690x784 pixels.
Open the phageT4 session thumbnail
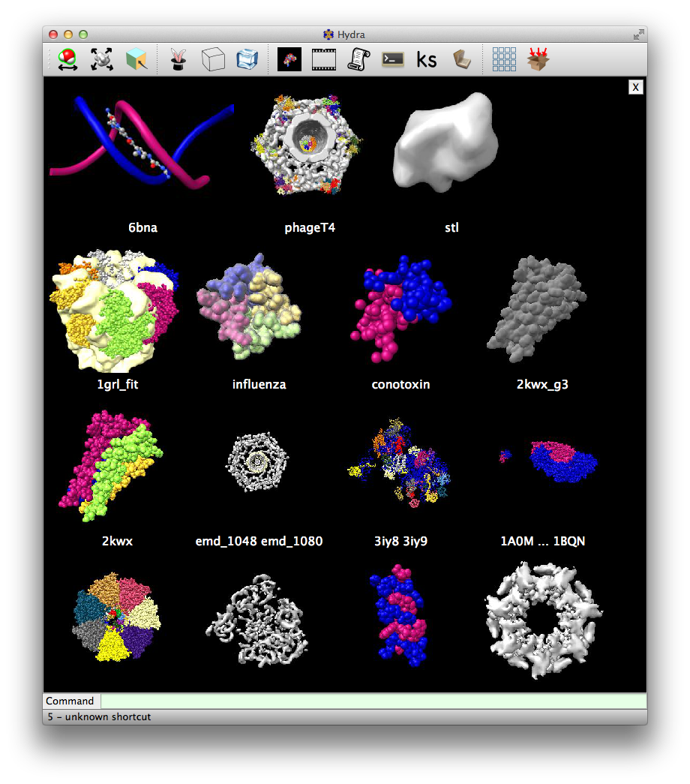[309, 146]
